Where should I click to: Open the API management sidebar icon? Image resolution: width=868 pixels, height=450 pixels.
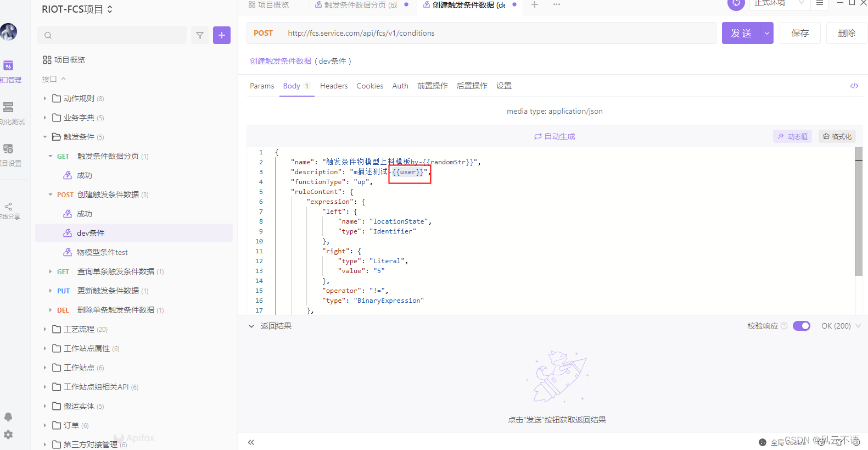(x=8, y=66)
